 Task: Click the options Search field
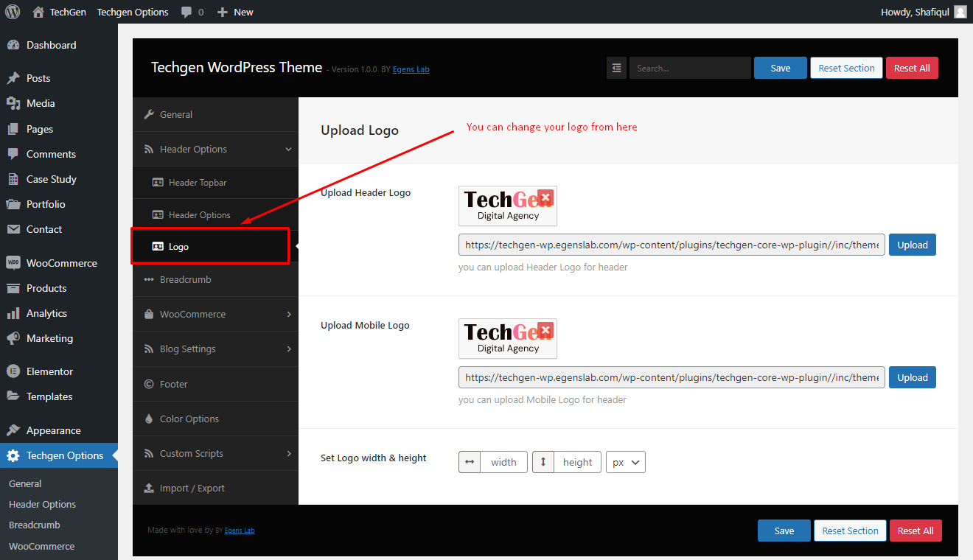(x=690, y=68)
